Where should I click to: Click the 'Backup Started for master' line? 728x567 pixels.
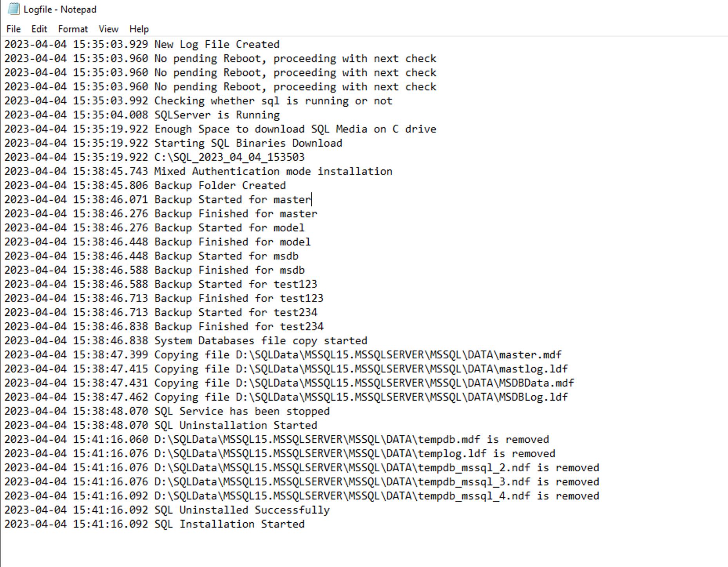click(232, 199)
